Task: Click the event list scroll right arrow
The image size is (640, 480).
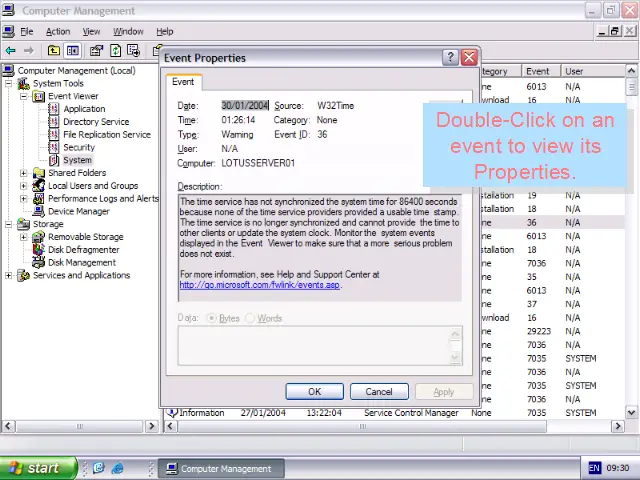Action: click(618, 426)
